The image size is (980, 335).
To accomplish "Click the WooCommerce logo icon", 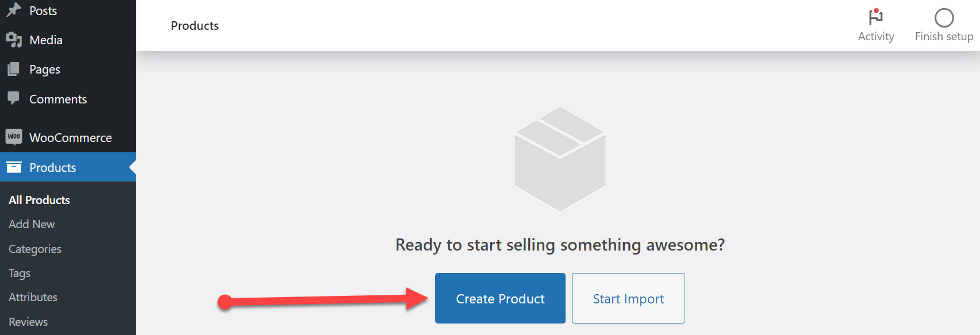I will click(14, 137).
